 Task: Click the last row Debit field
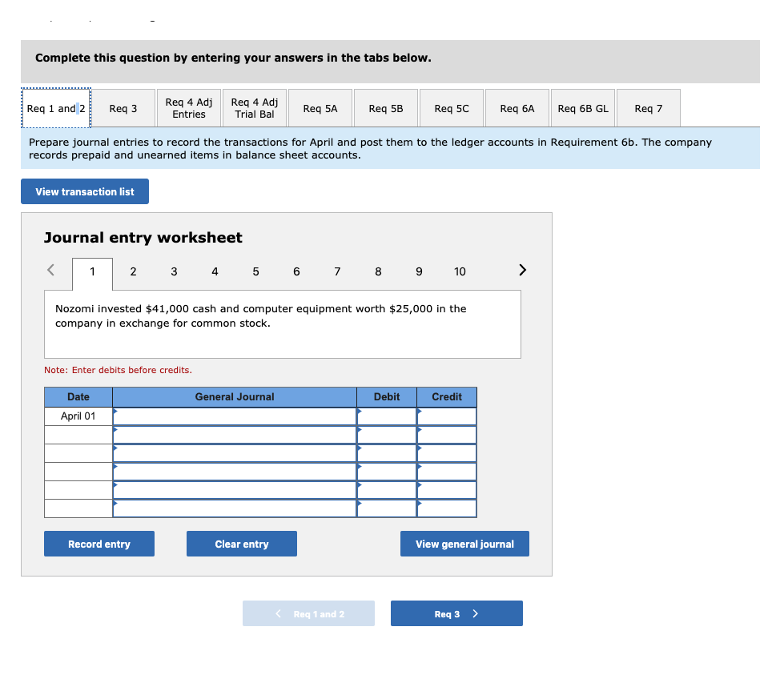(387, 508)
